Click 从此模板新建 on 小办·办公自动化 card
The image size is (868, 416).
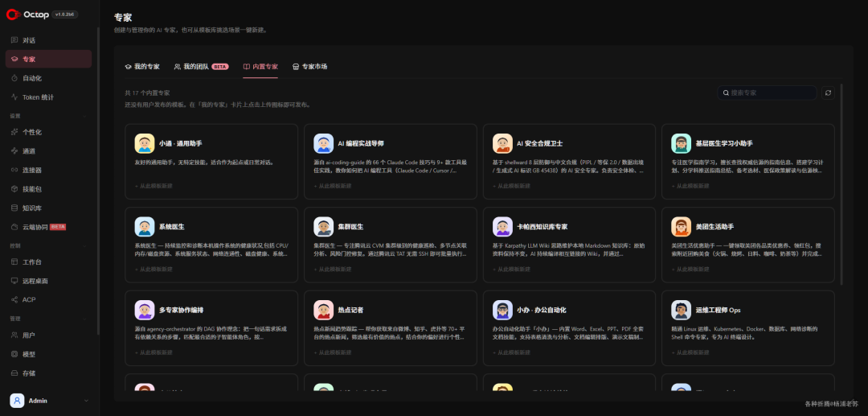(x=511, y=352)
